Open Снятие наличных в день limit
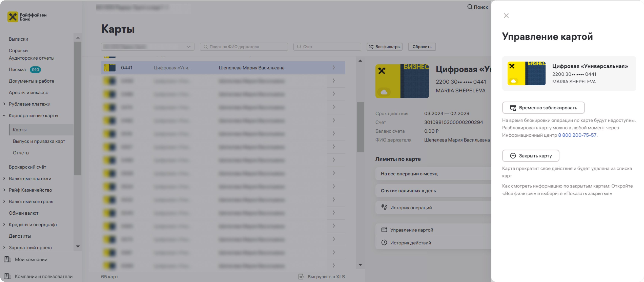The height and width of the screenshot is (282, 644). point(433,191)
